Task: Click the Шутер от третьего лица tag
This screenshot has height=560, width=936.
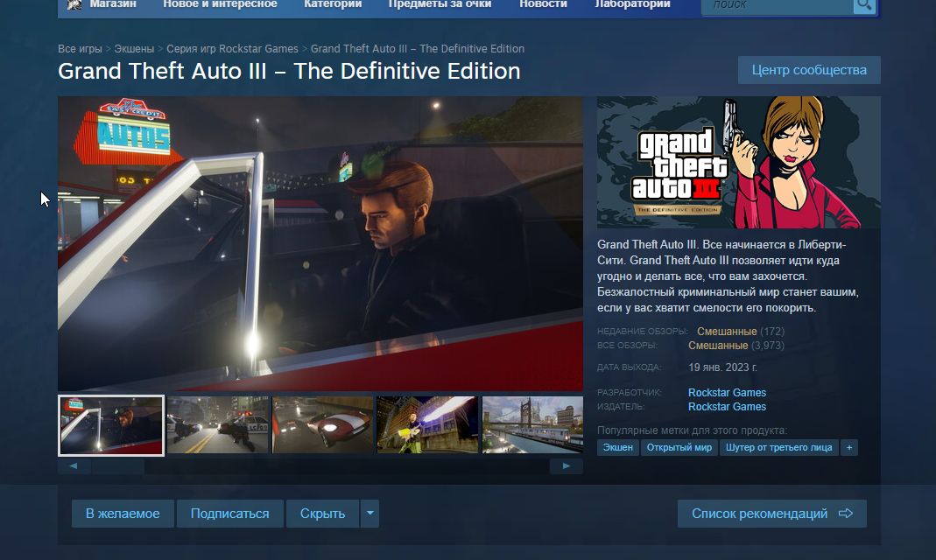Action: point(778,447)
